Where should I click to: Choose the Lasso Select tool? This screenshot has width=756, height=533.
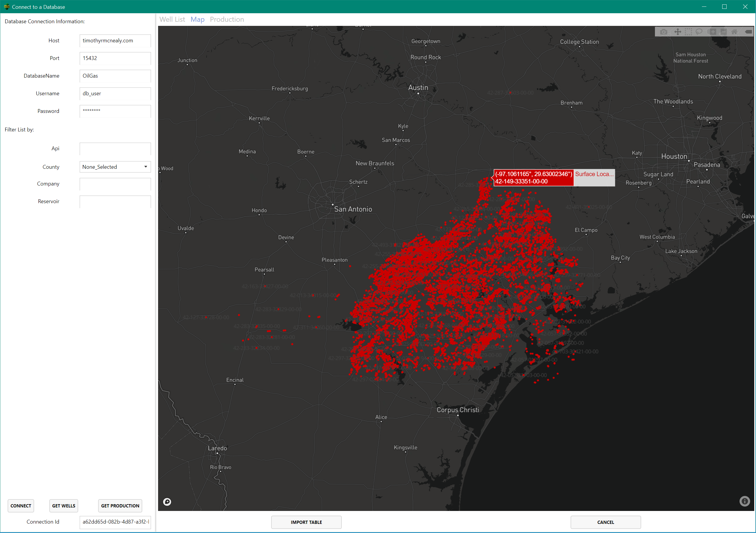point(699,32)
